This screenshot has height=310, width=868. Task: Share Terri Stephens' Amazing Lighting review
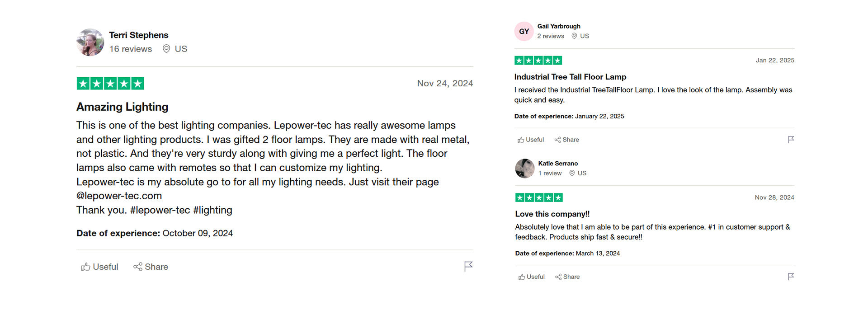[151, 267]
